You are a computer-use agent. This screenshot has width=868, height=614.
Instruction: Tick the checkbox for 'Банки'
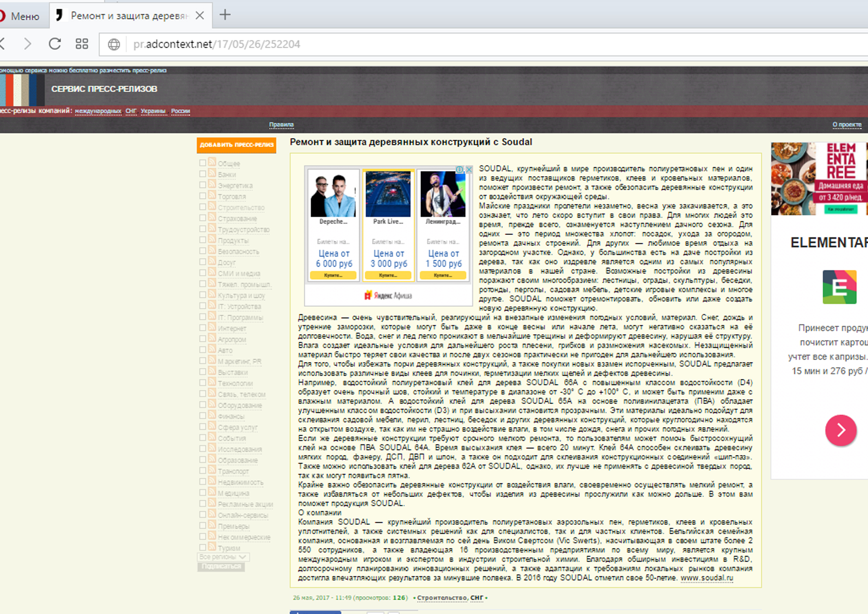click(203, 174)
